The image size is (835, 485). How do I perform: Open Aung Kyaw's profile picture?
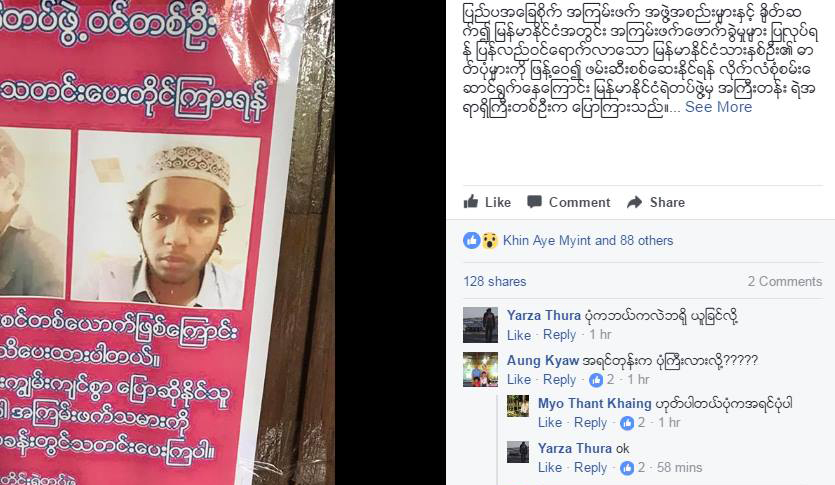(x=480, y=369)
